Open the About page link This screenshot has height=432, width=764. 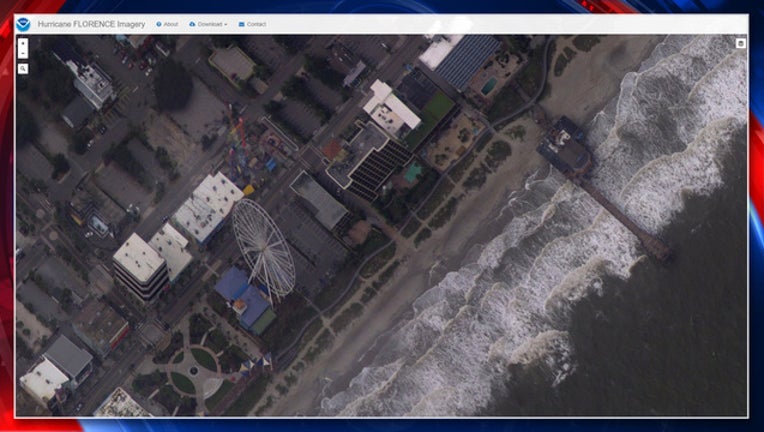pyautogui.click(x=171, y=24)
